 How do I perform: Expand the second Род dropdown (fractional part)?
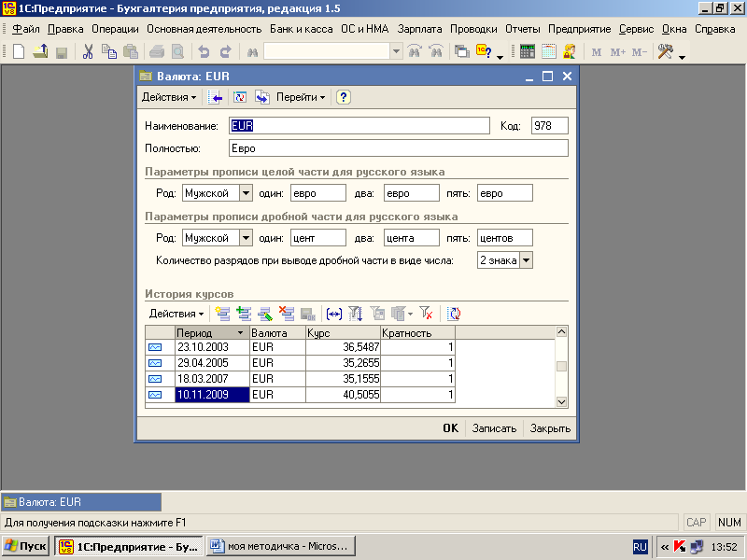pyautogui.click(x=247, y=238)
